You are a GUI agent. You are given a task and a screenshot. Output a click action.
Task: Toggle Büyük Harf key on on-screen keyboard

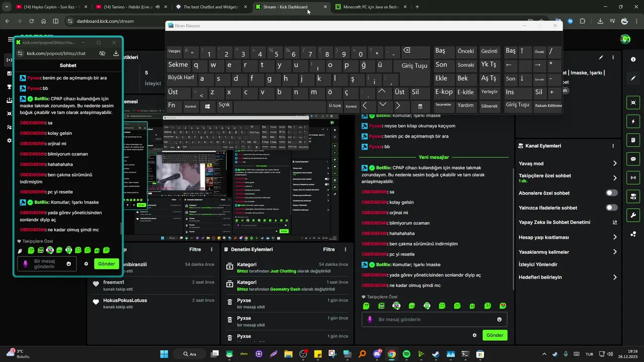pos(181,78)
